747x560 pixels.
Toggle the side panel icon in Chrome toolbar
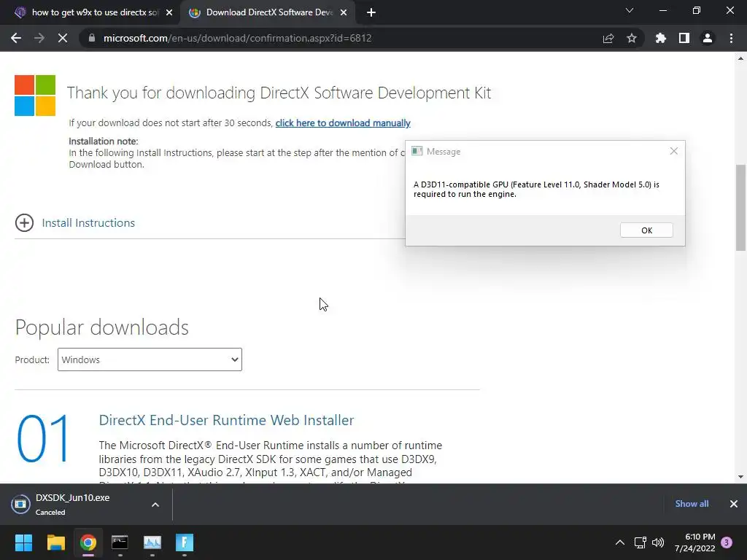click(684, 38)
